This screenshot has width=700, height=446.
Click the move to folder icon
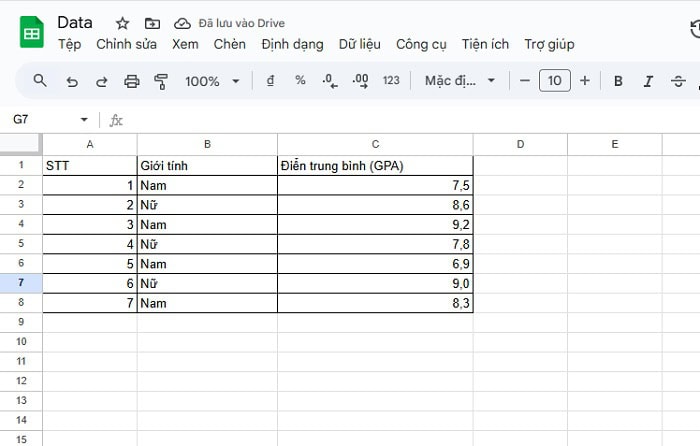152,23
